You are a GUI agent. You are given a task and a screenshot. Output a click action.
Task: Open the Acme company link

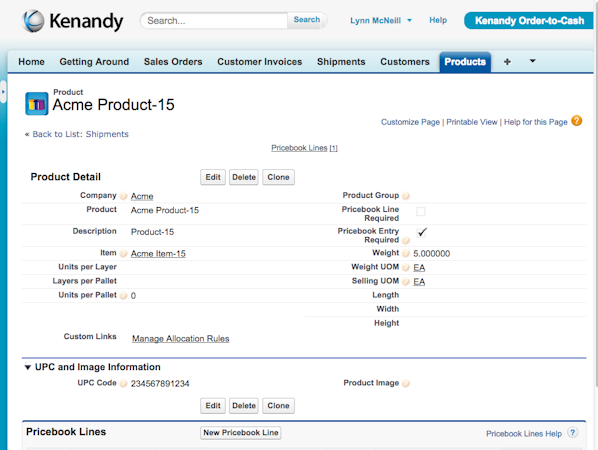coord(142,196)
